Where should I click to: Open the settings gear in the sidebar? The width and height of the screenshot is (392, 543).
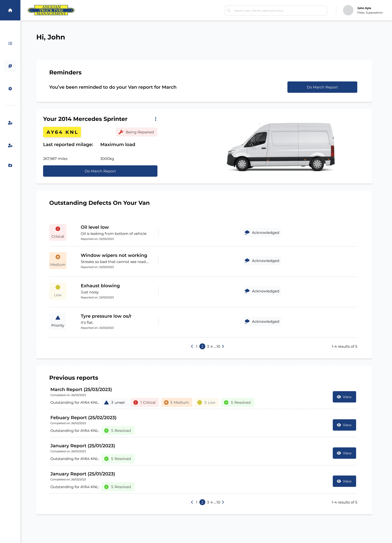coord(10,89)
